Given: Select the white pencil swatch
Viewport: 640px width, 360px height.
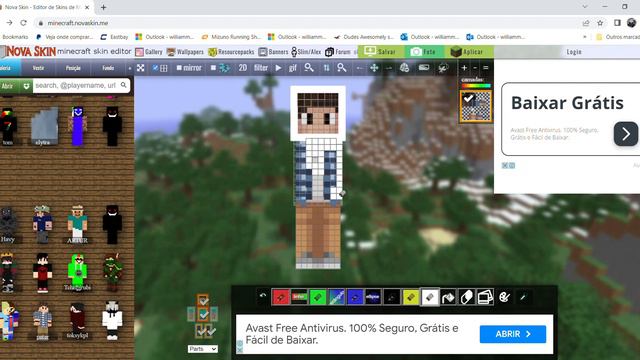Looking at the screenshot, I should coord(429,297).
